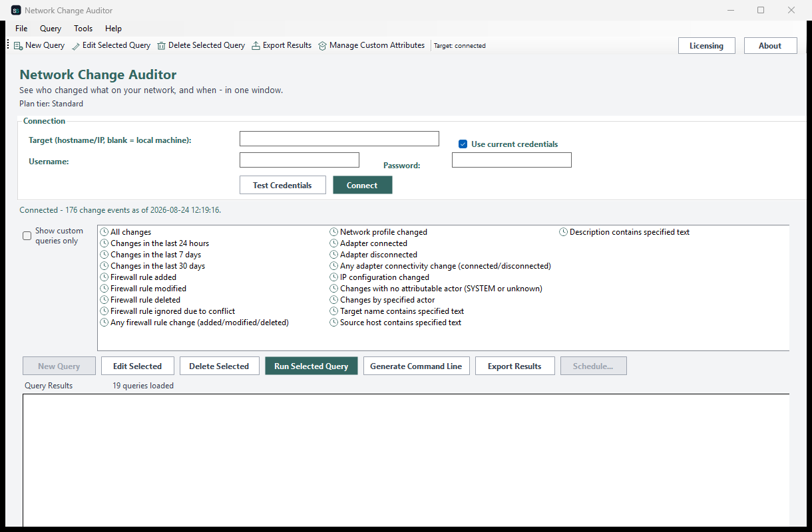Click clock icon beside Adapter connected

334,243
